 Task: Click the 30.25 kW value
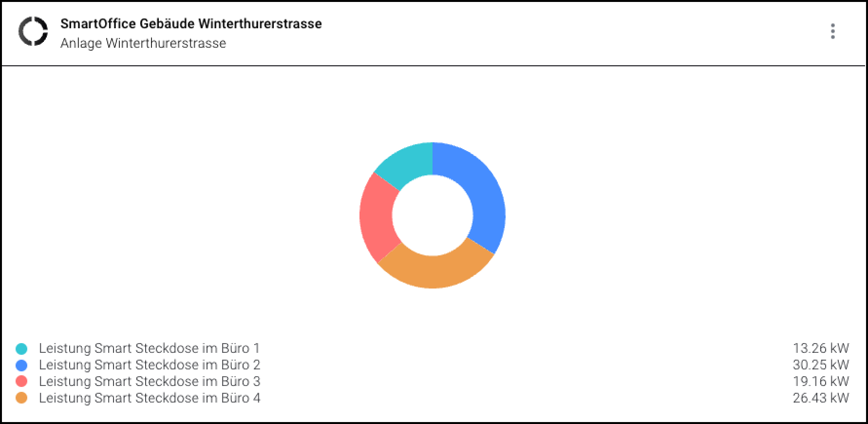click(x=820, y=365)
